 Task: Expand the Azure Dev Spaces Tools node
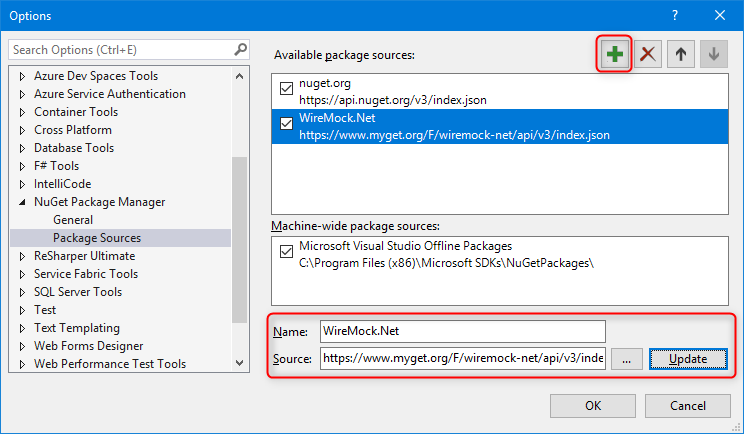point(24,76)
